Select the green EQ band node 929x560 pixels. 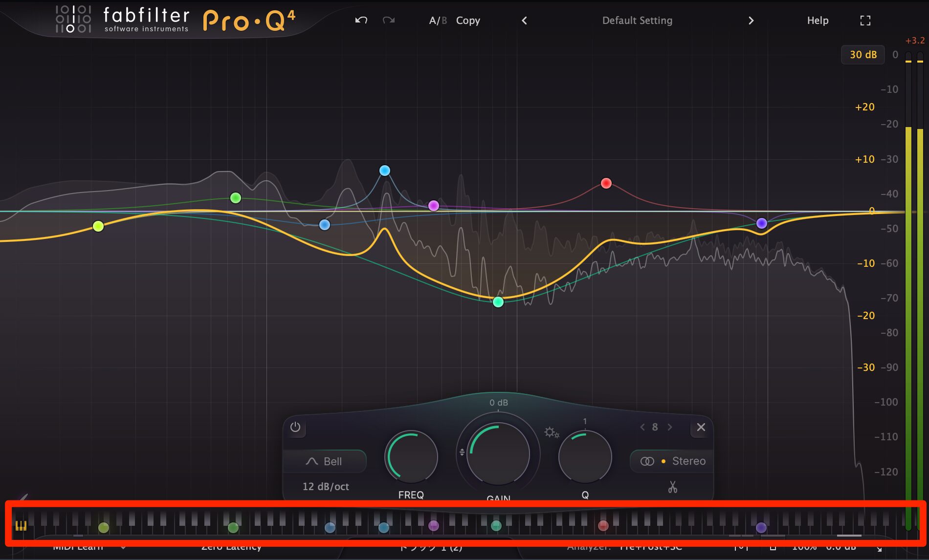tap(236, 198)
